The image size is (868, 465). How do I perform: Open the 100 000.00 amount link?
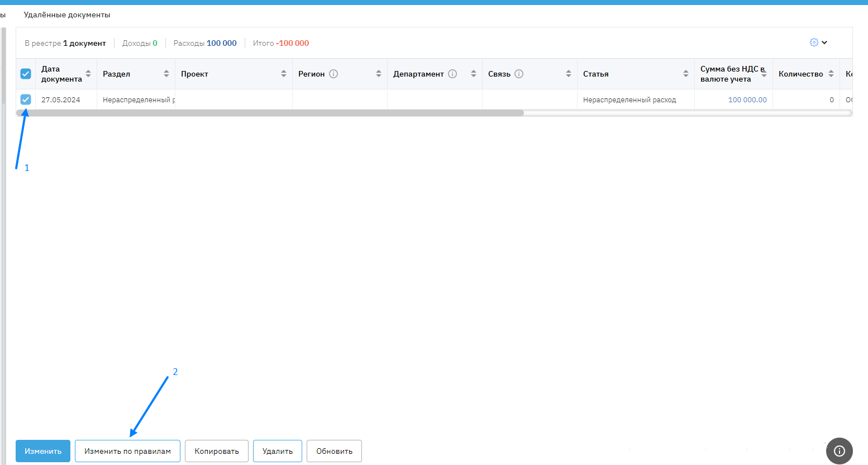(747, 100)
